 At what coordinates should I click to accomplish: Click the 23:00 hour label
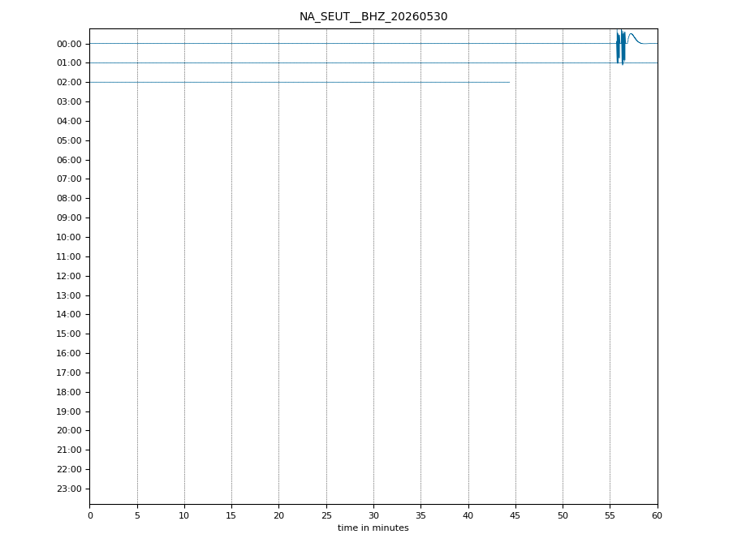coord(69,489)
